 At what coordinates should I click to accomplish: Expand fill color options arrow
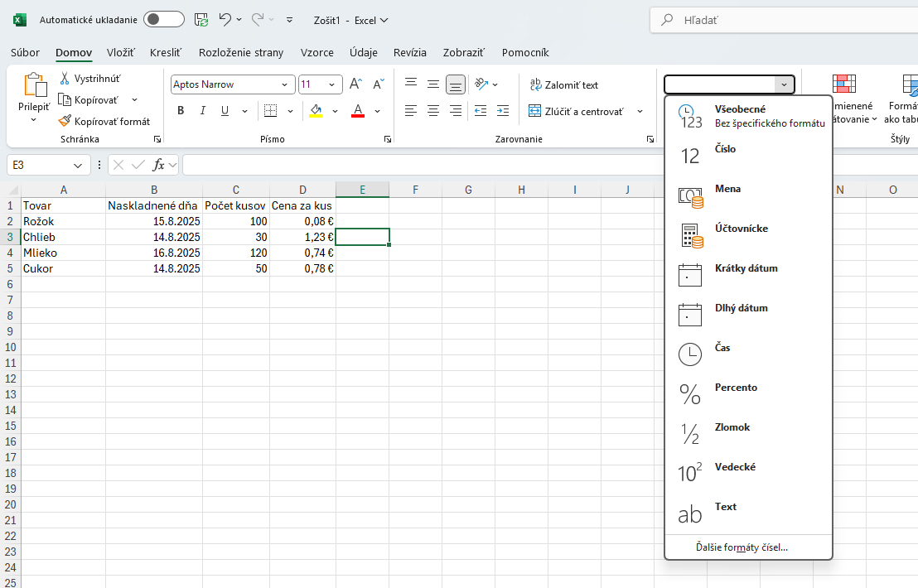(x=336, y=111)
